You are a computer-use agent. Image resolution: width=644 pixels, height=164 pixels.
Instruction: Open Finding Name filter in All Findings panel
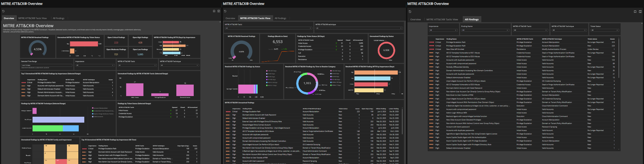click(x=485, y=30)
